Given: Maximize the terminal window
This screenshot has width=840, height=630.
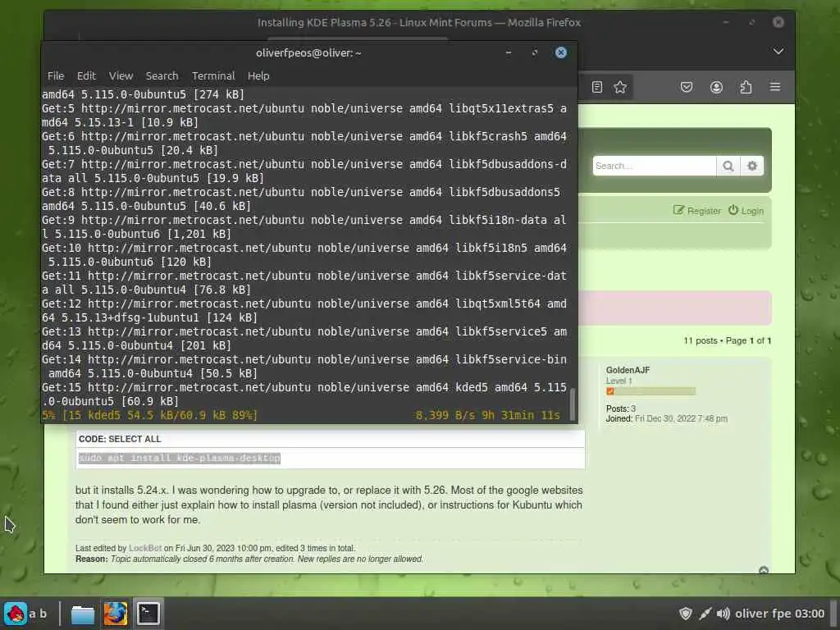Looking at the screenshot, I should (535, 52).
